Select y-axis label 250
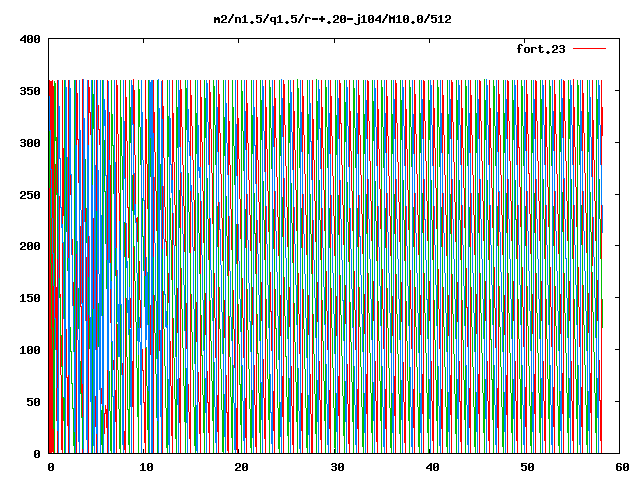The height and width of the screenshot is (480, 640). 30,195
